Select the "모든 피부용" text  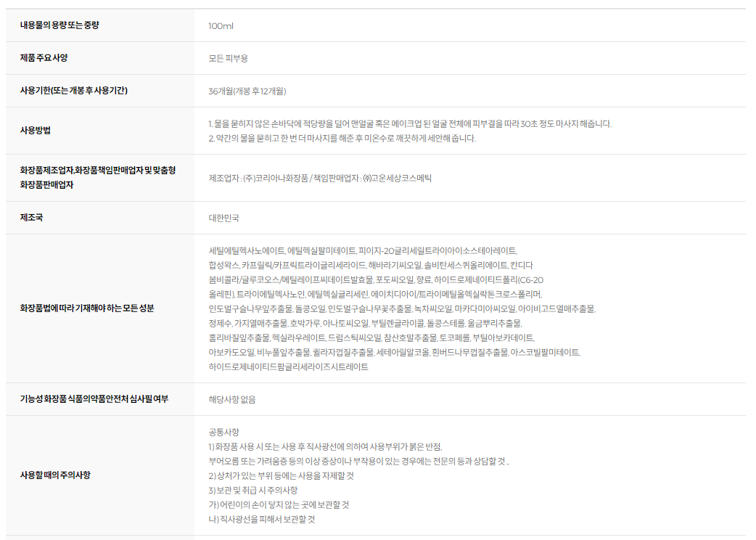pos(228,59)
